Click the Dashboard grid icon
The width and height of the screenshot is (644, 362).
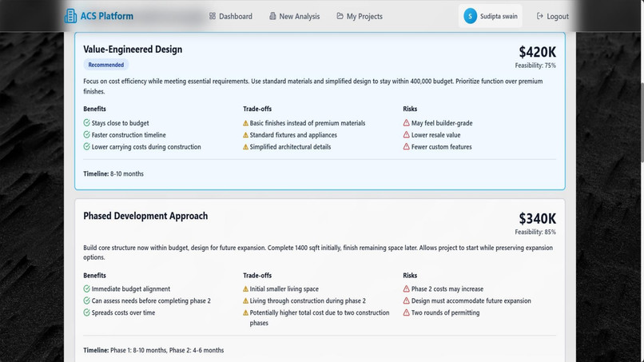click(213, 16)
